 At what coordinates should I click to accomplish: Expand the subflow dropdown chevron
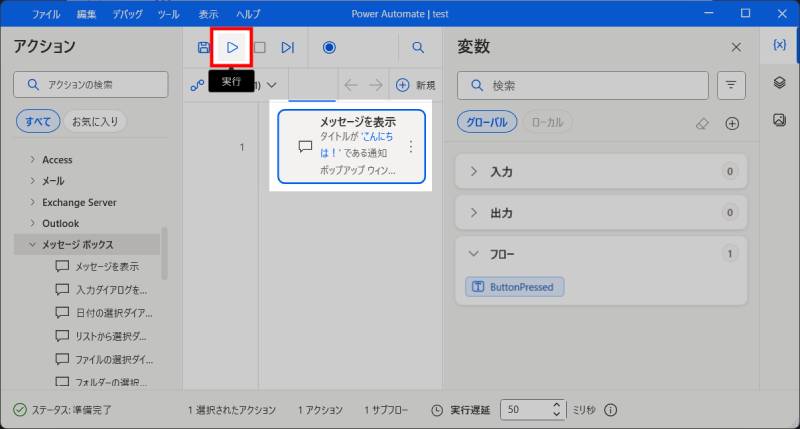(x=271, y=85)
